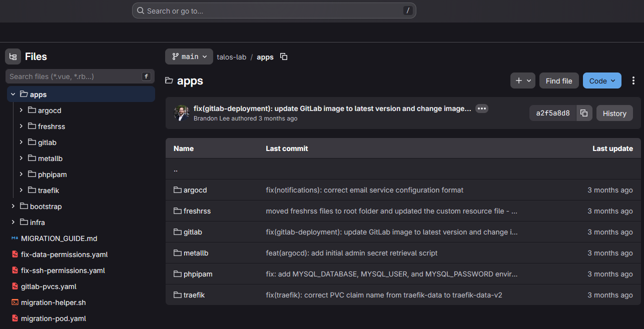Click the gitlab-pvcs.yaml file icon
This screenshot has width=644, height=329.
point(15,286)
